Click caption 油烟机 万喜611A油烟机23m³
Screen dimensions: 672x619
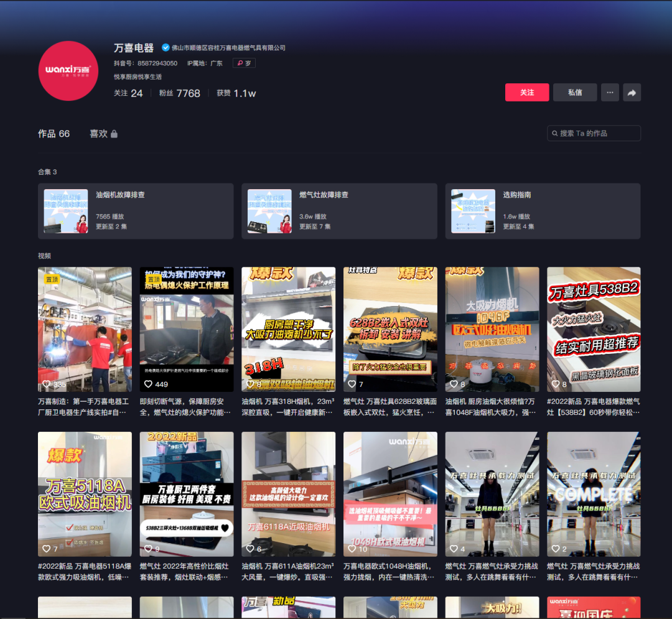pos(287,572)
